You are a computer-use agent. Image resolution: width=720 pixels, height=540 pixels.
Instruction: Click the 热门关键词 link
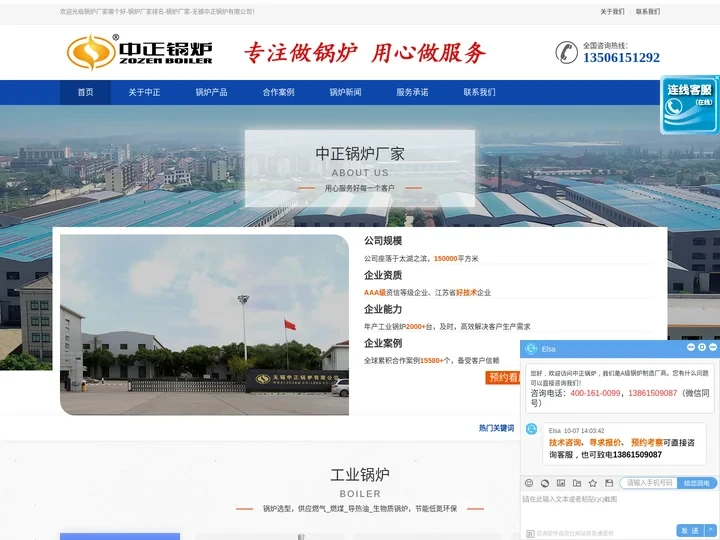tap(496, 428)
